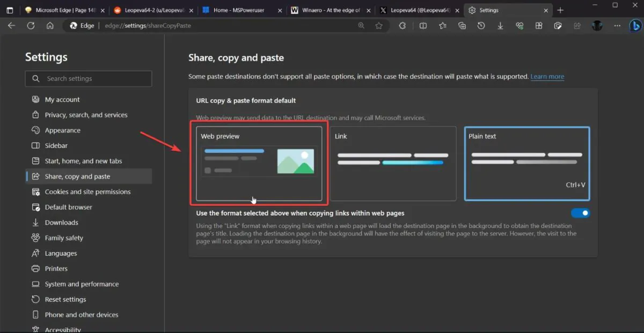Open Downloads settings section
Viewport: 644px width, 333px height.
pyautogui.click(x=89, y=223)
